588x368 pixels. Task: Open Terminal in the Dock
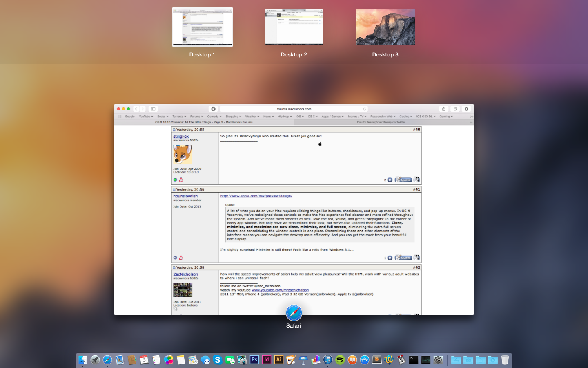tap(414, 360)
